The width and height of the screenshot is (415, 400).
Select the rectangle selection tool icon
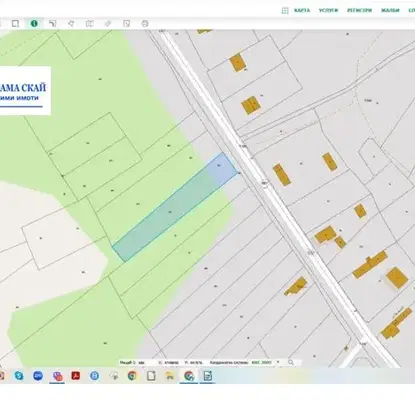coord(15,24)
